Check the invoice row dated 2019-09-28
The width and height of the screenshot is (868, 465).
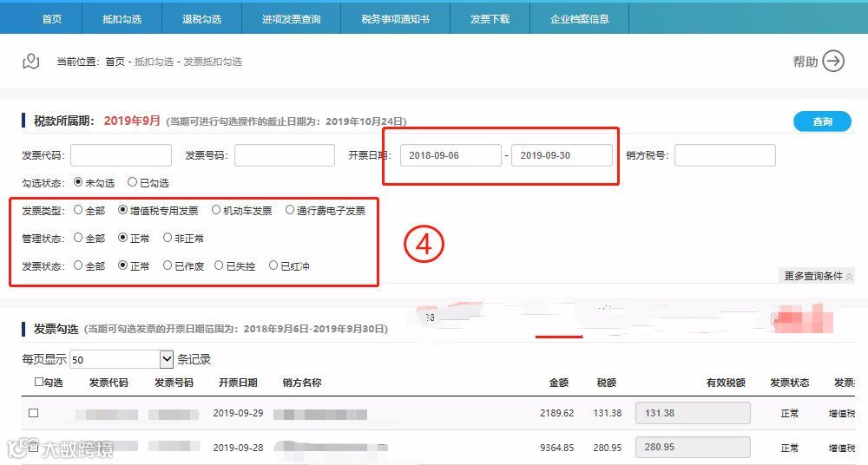34,447
